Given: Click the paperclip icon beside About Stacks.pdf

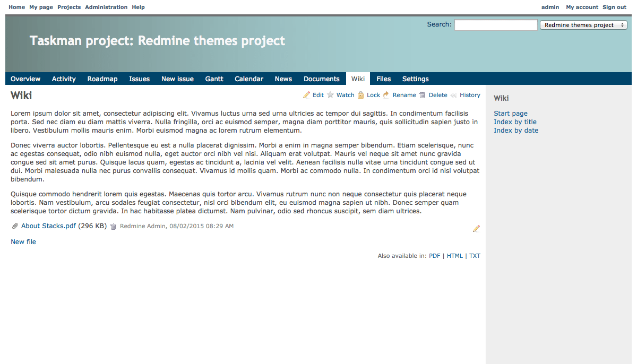Looking at the screenshot, I should tap(15, 226).
